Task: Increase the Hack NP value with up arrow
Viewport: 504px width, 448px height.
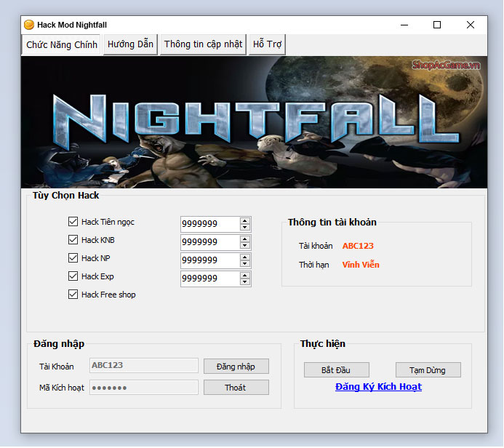Action: pyautogui.click(x=245, y=257)
